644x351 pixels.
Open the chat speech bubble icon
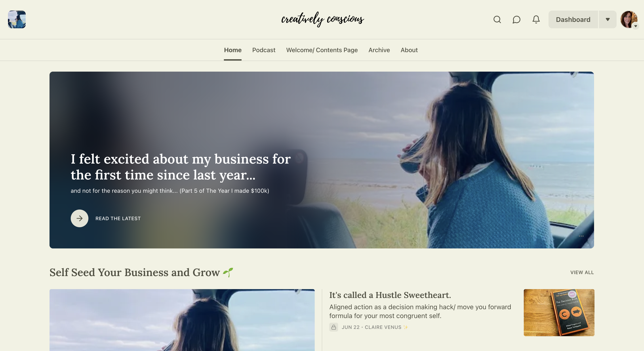point(516,19)
